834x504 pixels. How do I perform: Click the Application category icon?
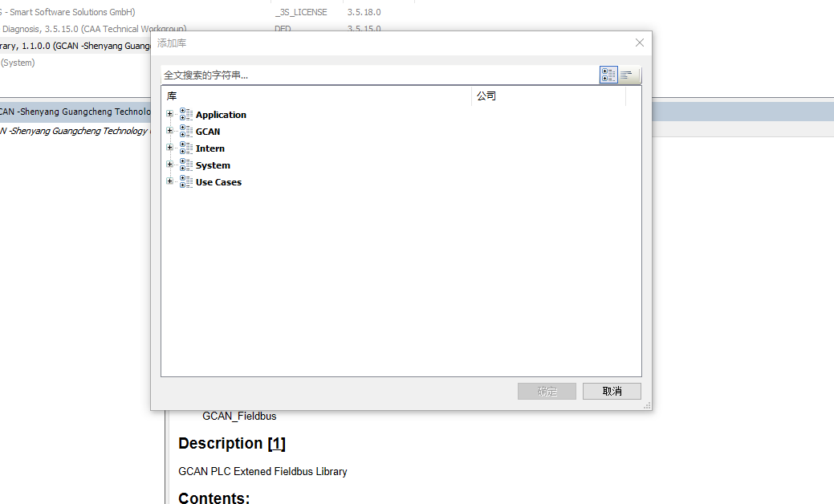pos(186,114)
